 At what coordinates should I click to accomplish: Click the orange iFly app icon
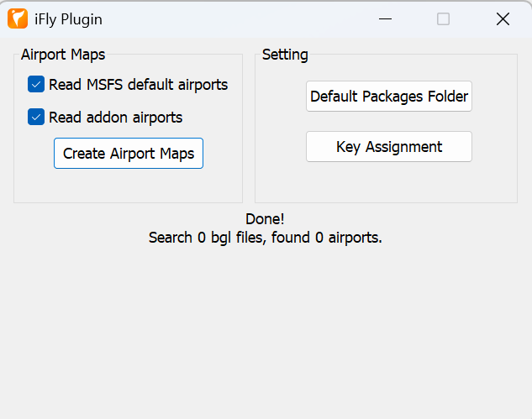click(x=18, y=18)
